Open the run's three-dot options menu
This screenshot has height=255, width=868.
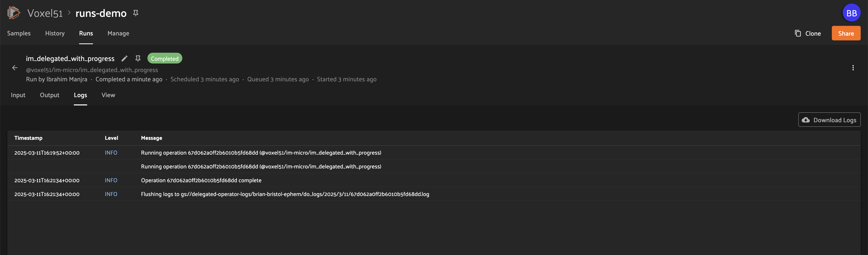[x=853, y=68]
